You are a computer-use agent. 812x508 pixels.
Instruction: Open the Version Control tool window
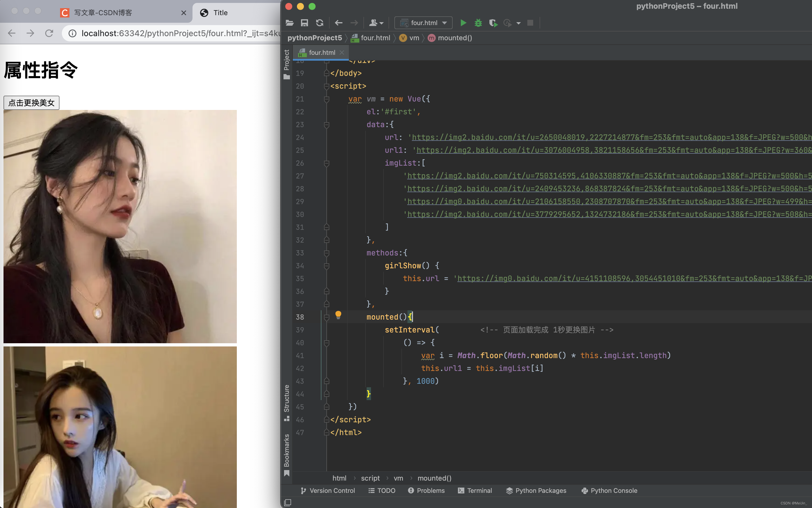pos(328,490)
